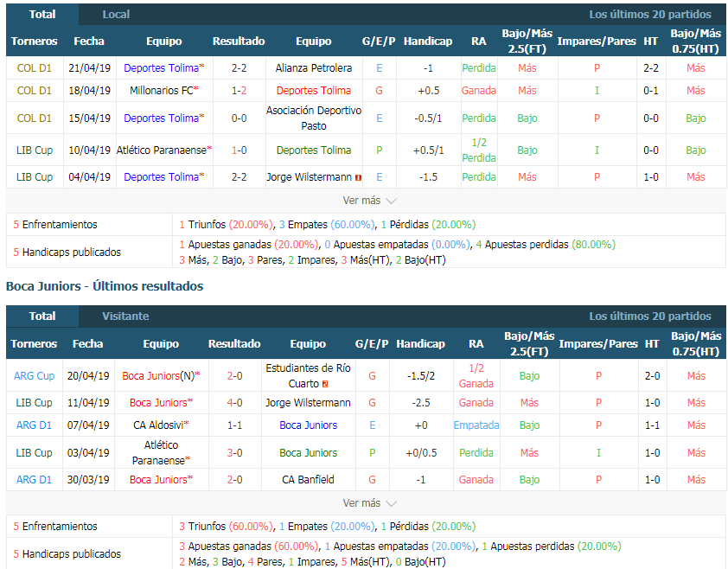This screenshot has height=569, width=728.
Task: Click Torneros column header in top table
Action: pos(35,42)
